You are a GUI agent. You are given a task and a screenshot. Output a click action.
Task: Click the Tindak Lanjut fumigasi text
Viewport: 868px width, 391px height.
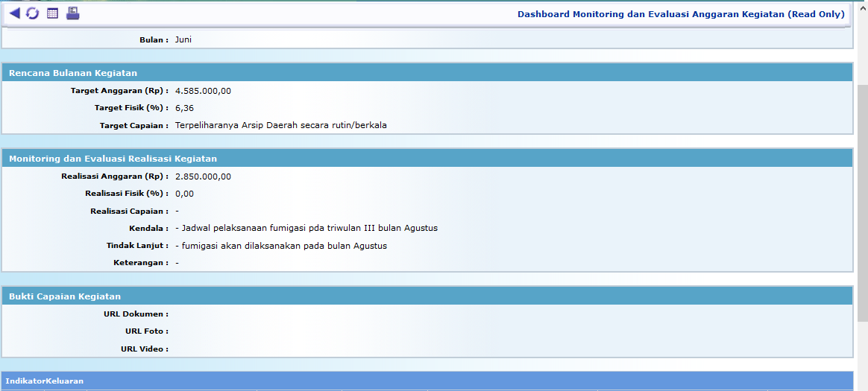(280, 246)
